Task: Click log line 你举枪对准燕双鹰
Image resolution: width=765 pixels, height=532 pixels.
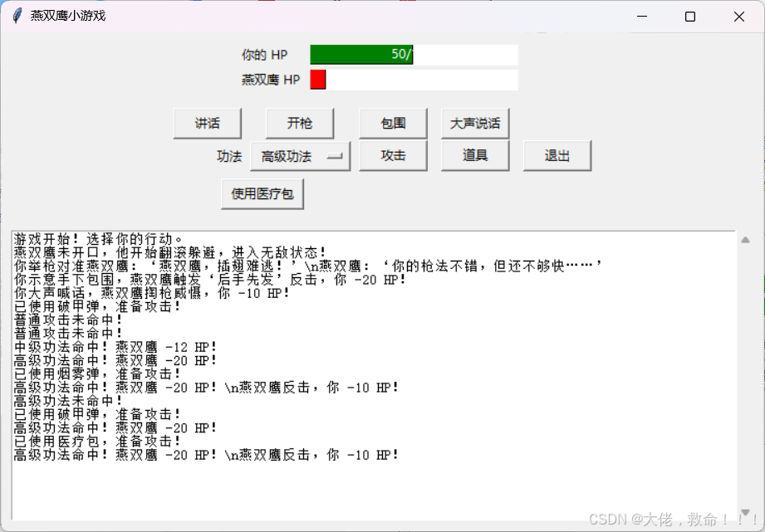Action: click(x=308, y=266)
